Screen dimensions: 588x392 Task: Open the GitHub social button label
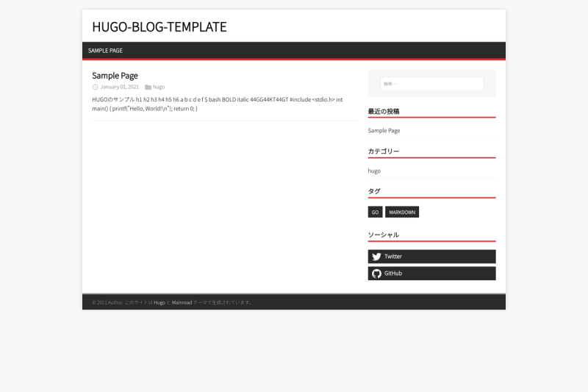point(393,274)
